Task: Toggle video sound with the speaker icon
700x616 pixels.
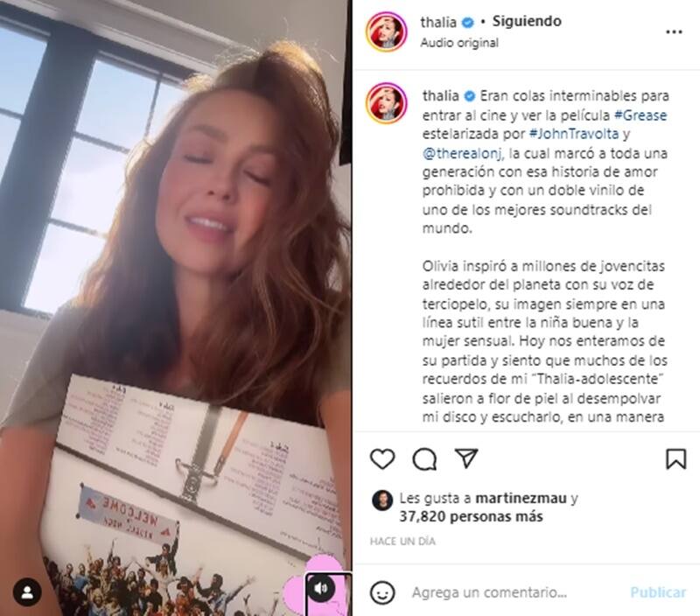Action: click(x=321, y=588)
